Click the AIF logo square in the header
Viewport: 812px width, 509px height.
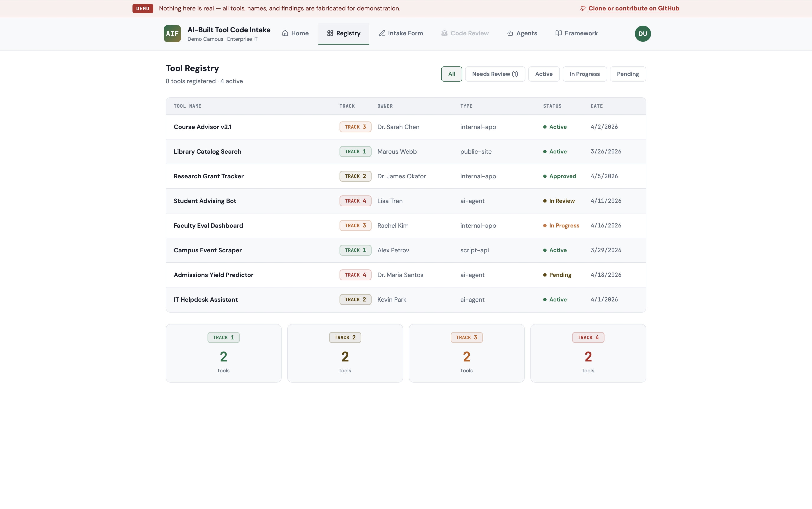172,33
